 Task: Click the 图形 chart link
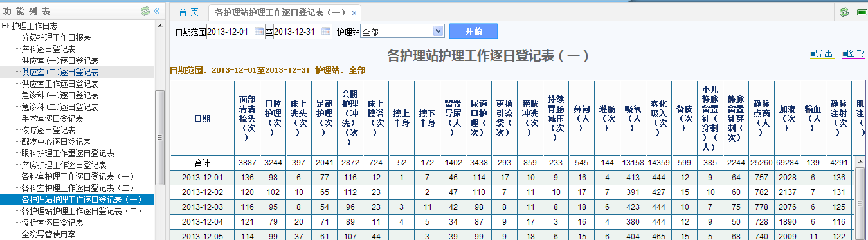[x=853, y=53]
